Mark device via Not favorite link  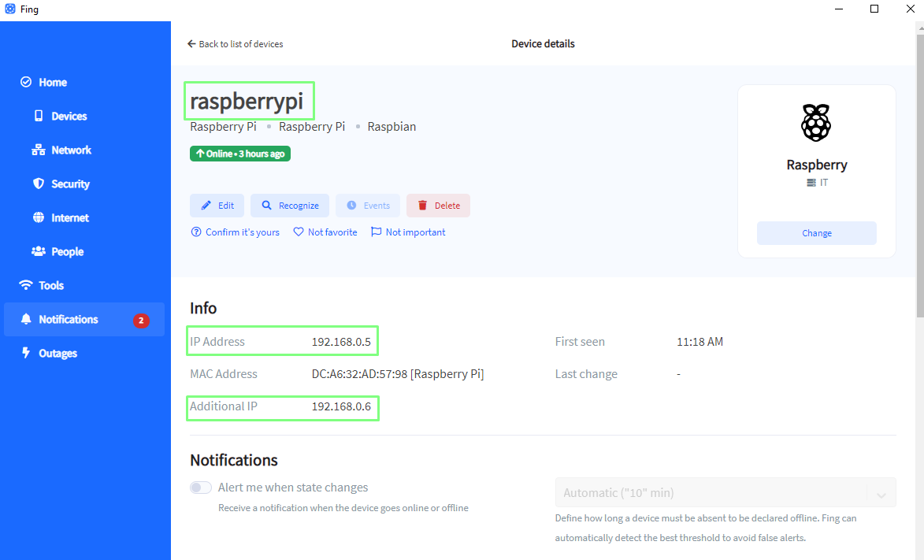click(x=325, y=232)
